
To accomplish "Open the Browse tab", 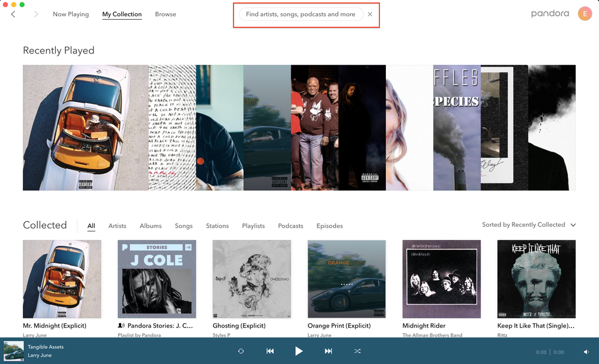I will click(166, 14).
